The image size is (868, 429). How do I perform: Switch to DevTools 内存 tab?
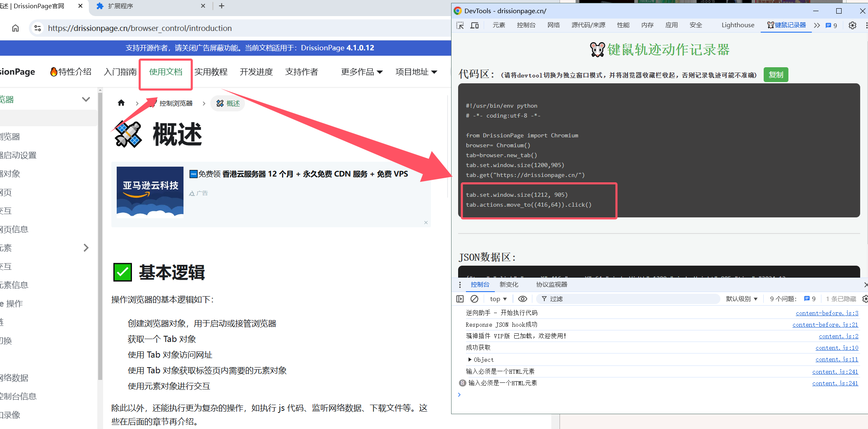(x=647, y=25)
